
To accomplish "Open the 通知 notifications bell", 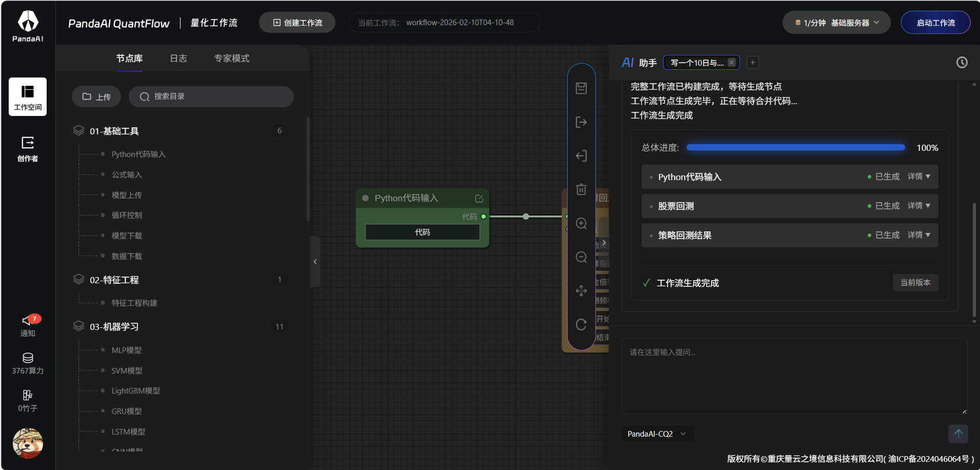I will tap(28, 326).
